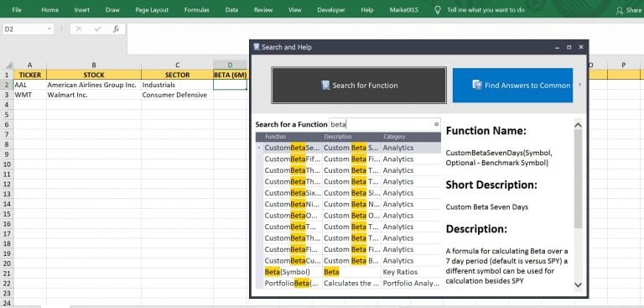Click the Tell me lightbulb icon
The image size is (644, 308).
[x=438, y=10]
